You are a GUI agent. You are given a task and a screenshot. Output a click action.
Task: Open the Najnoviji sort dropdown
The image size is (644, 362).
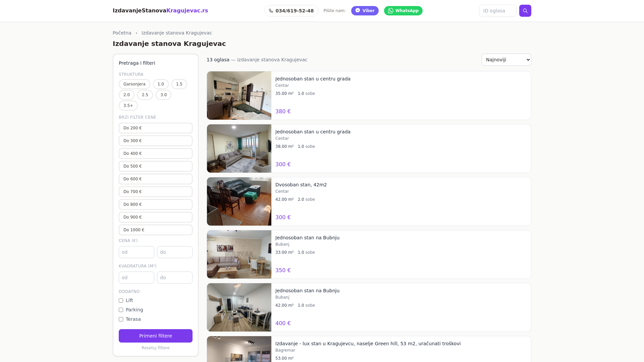(x=506, y=60)
